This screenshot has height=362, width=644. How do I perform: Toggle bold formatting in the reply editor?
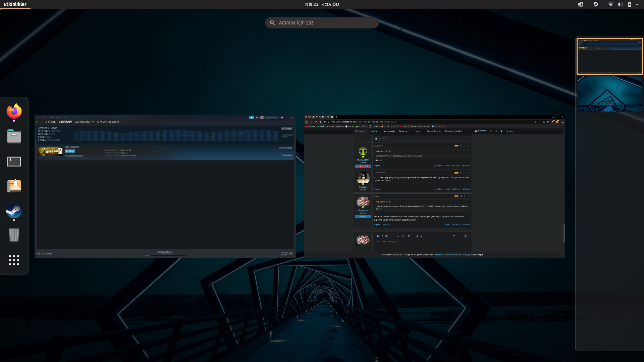pyautogui.click(x=378, y=236)
